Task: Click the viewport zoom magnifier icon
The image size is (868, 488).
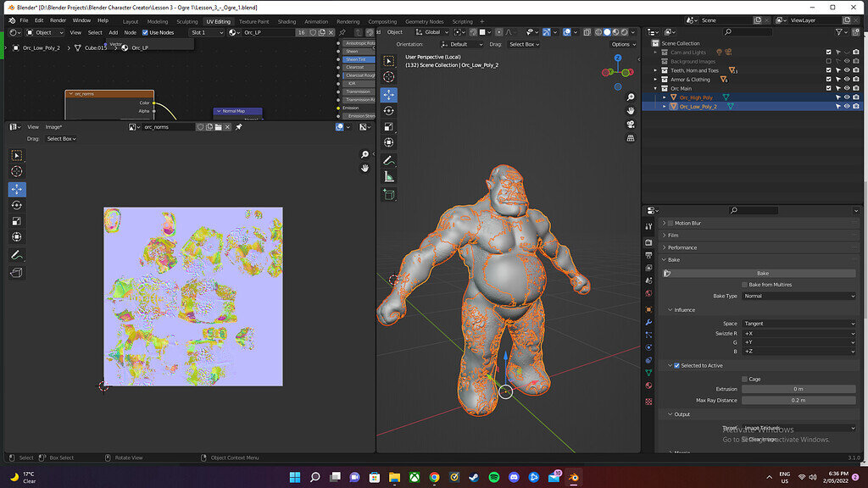Action: tap(631, 97)
